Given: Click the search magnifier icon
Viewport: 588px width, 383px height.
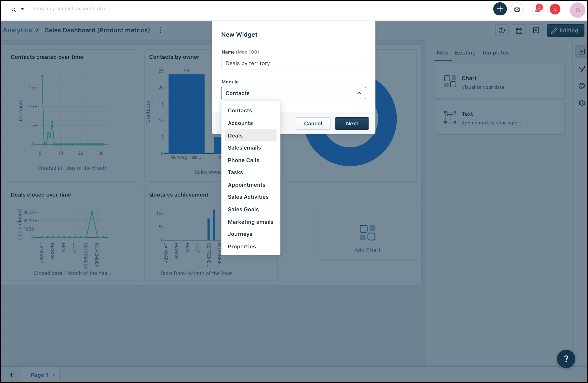Looking at the screenshot, I should click(x=14, y=10).
